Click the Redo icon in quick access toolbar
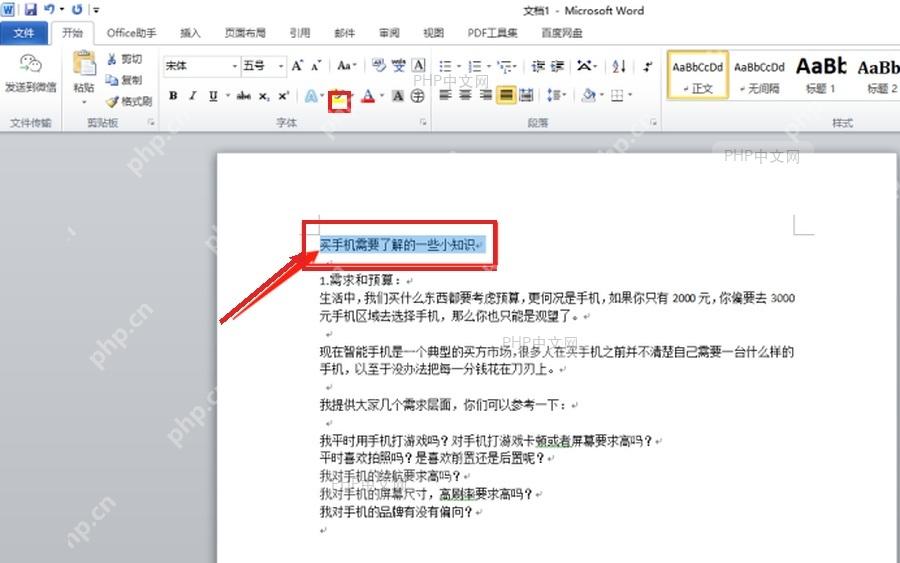The image size is (900, 563). click(77, 9)
